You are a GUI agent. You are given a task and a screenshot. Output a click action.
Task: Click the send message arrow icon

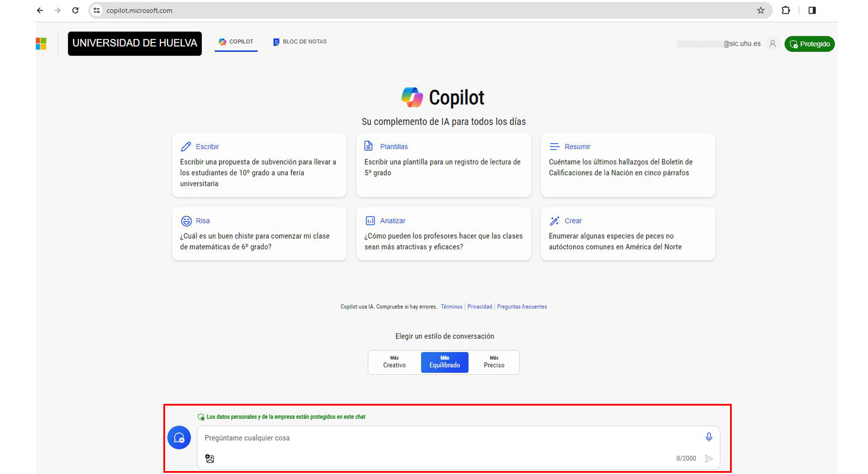pos(709,459)
